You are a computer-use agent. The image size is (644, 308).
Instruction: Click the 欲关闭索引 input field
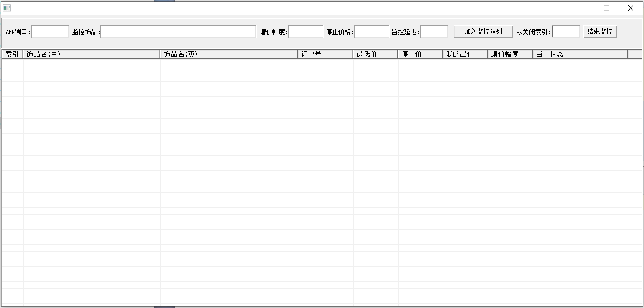pos(565,32)
